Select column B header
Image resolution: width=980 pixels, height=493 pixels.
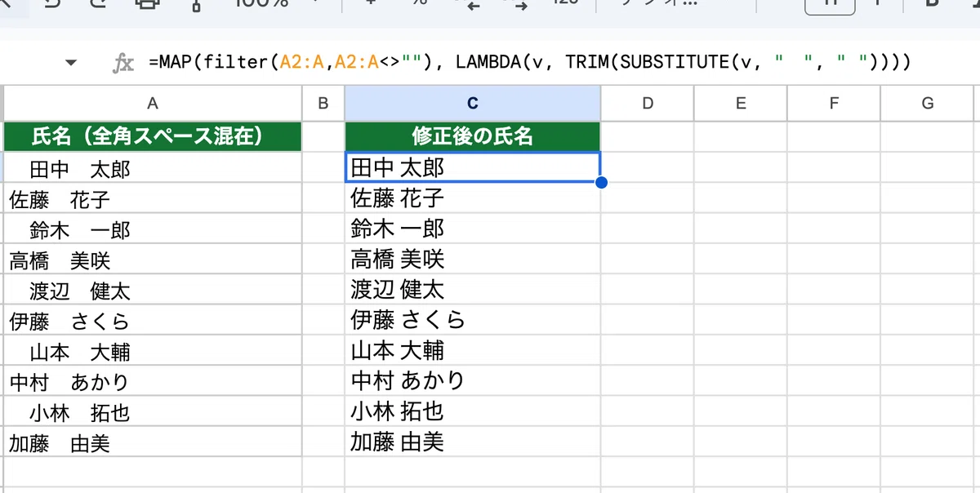click(x=323, y=103)
